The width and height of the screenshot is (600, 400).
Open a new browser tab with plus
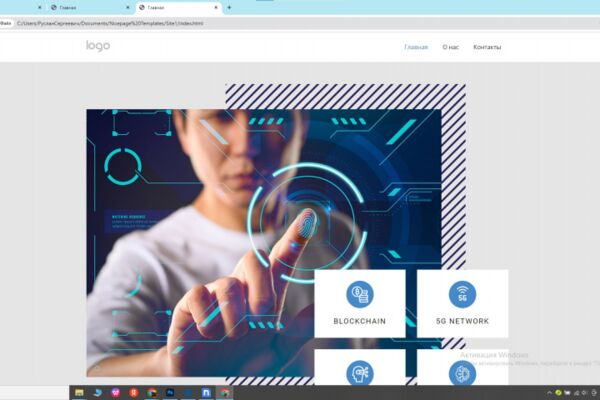click(229, 7)
